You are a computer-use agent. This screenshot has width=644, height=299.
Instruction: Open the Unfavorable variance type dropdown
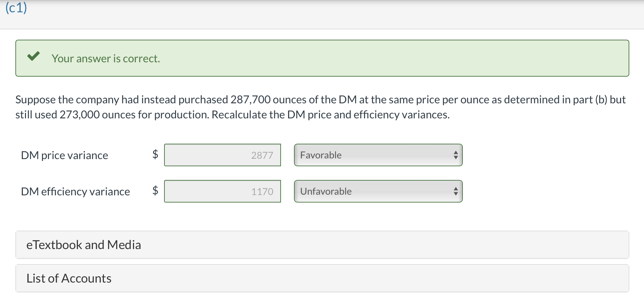378,192
